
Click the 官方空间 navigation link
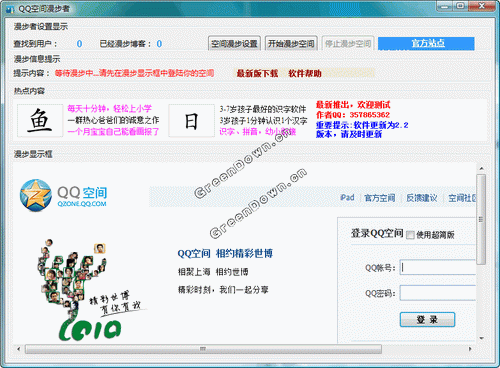coord(380,198)
